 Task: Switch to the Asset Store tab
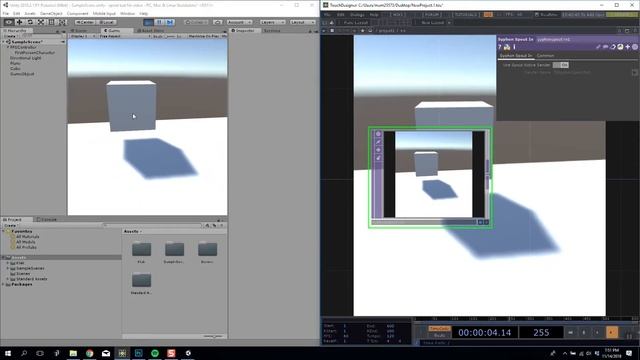click(150, 31)
